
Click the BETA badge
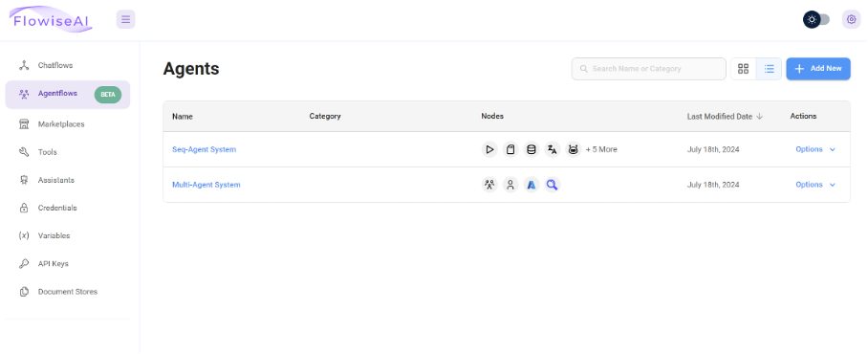[108, 95]
